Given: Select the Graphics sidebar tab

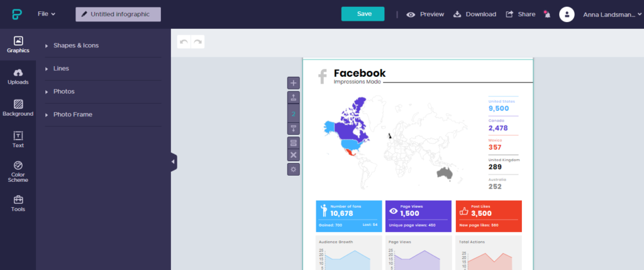Looking at the screenshot, I should coord(18,45).
